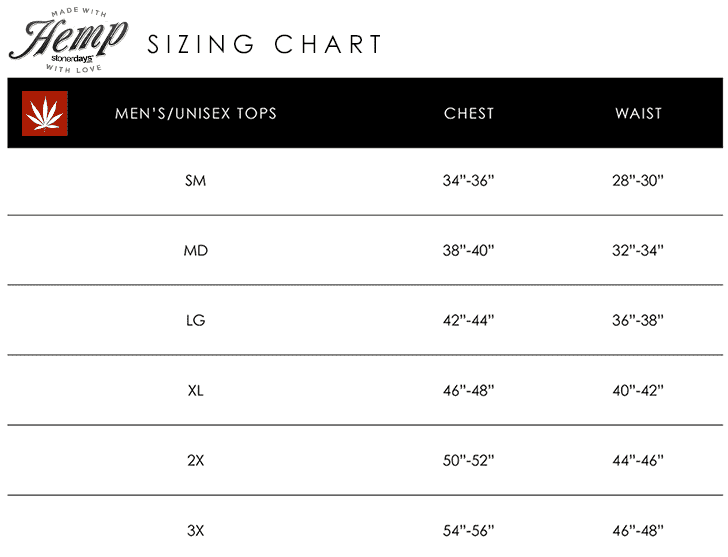This screenshot has height=557, width=728.
Task: Click the 42"-44" chest measurement
Action: (x=469, y=321)
